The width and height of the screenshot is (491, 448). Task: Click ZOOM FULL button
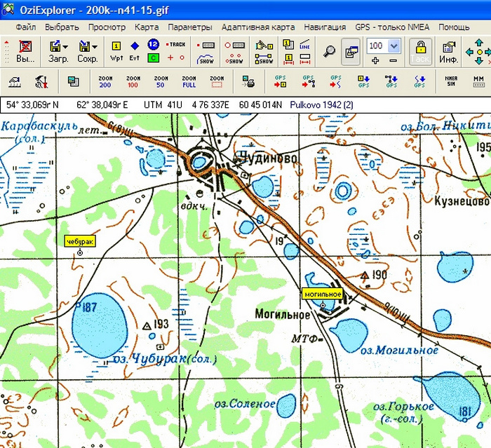189,82
